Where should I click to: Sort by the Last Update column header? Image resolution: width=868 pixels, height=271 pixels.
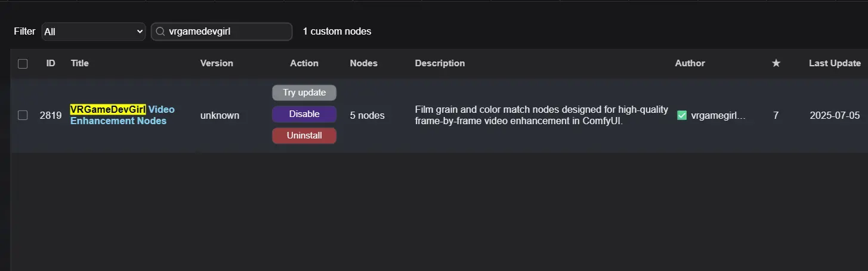pyautogui.click(x=835, y=63)
